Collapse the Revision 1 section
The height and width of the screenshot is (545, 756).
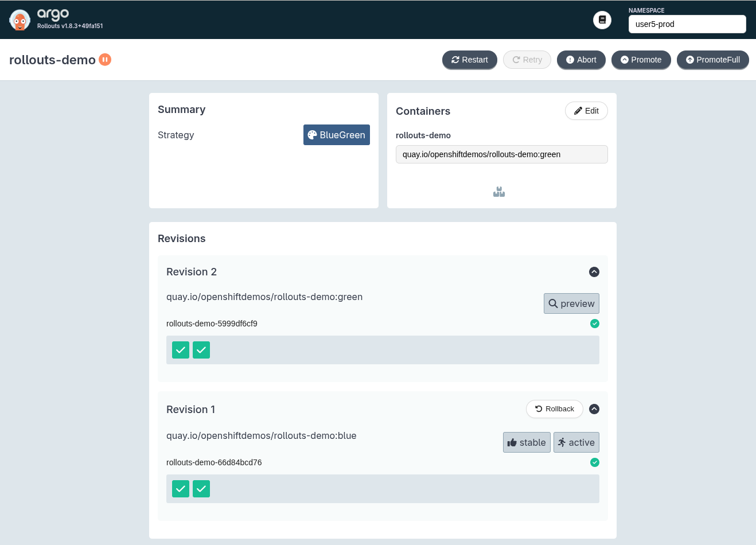(594, 409)
